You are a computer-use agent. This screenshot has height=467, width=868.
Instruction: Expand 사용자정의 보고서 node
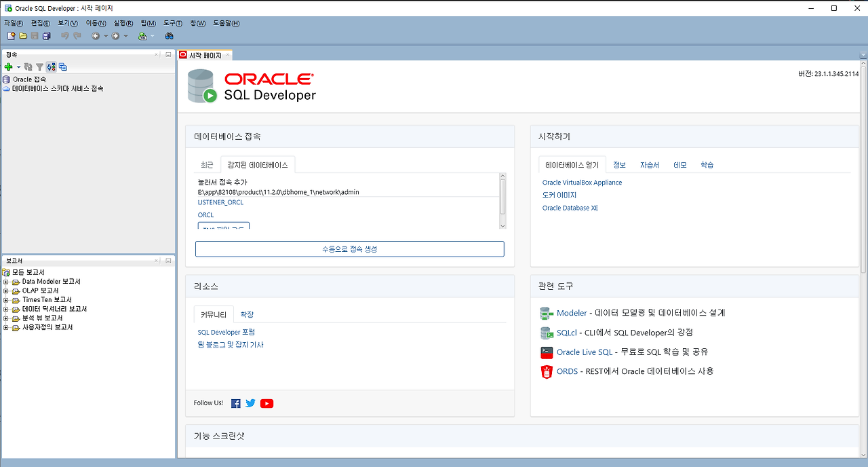[x=6, y=327]
